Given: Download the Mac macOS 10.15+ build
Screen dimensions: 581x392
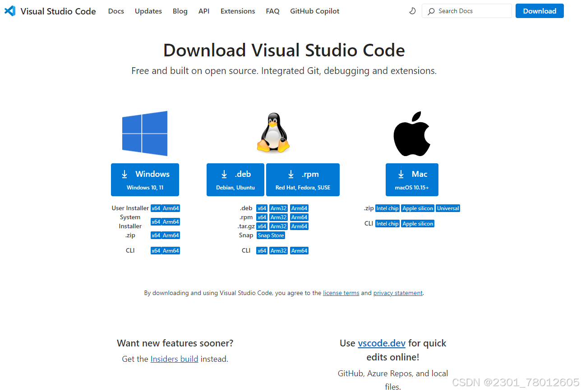Looking at the screenshot, I should click(412, 180).
